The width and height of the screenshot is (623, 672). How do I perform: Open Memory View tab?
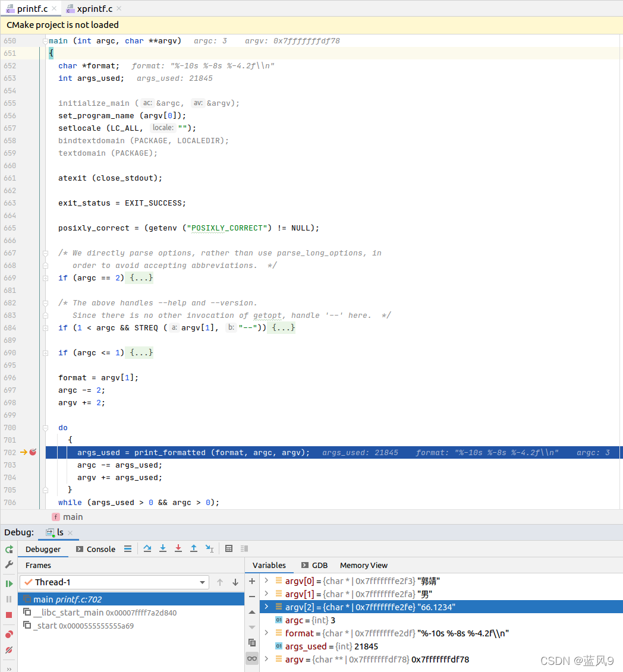tap(364, 565)
